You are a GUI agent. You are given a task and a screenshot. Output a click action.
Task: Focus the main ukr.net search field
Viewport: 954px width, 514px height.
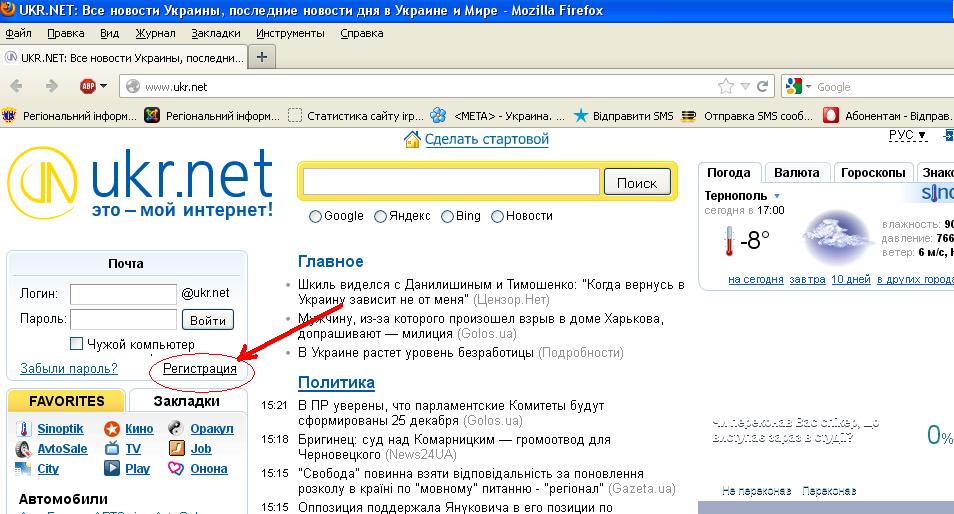(x=451, y=182)
